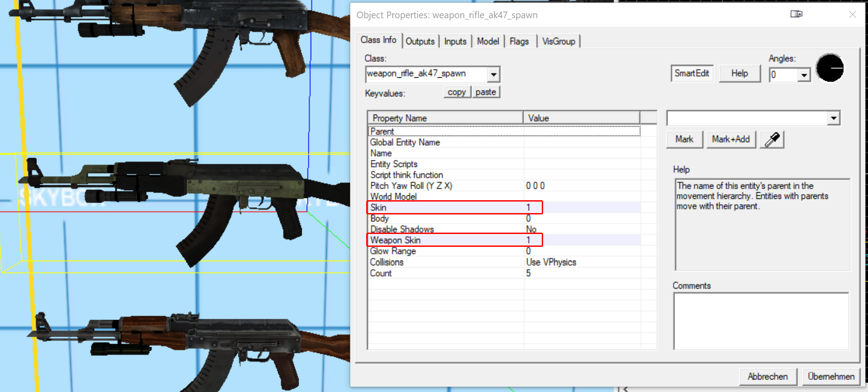The image size is (868, 392).
Task: Click the dialog help icon in title bar
Action: [x=796, y=14]
